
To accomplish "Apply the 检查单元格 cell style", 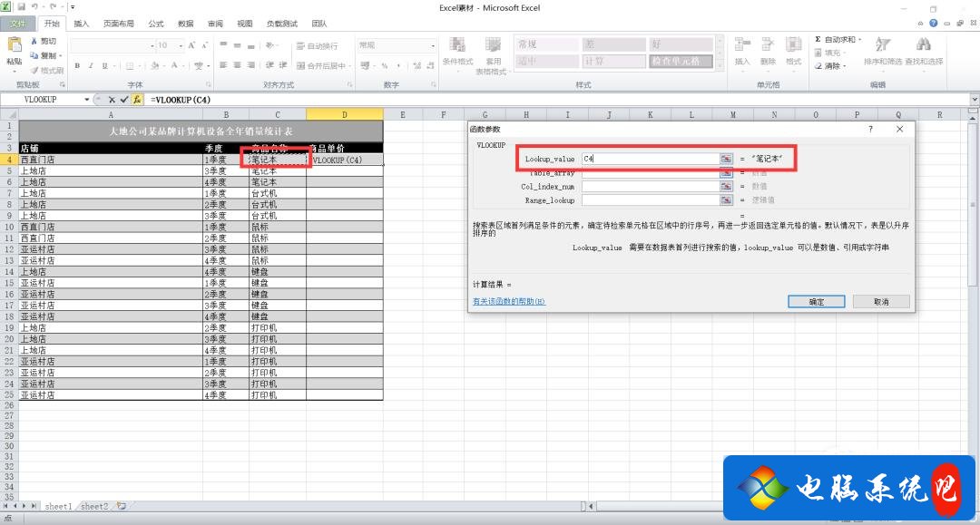I will (681, 61).
